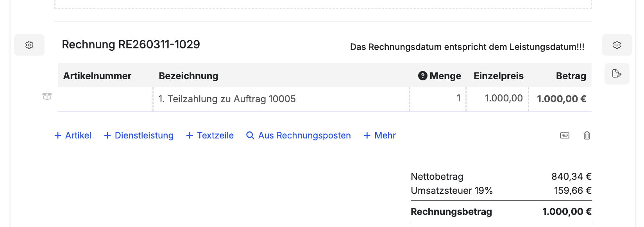Expand the Mehr options
644x227 pixels.
379,135
